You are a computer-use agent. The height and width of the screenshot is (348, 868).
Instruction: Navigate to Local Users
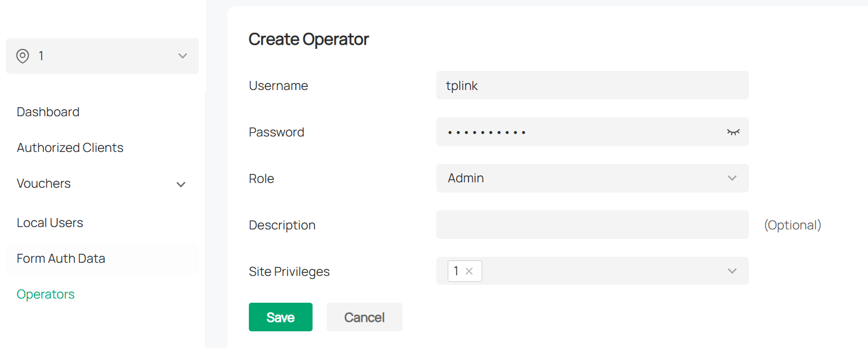pos(50,223)
